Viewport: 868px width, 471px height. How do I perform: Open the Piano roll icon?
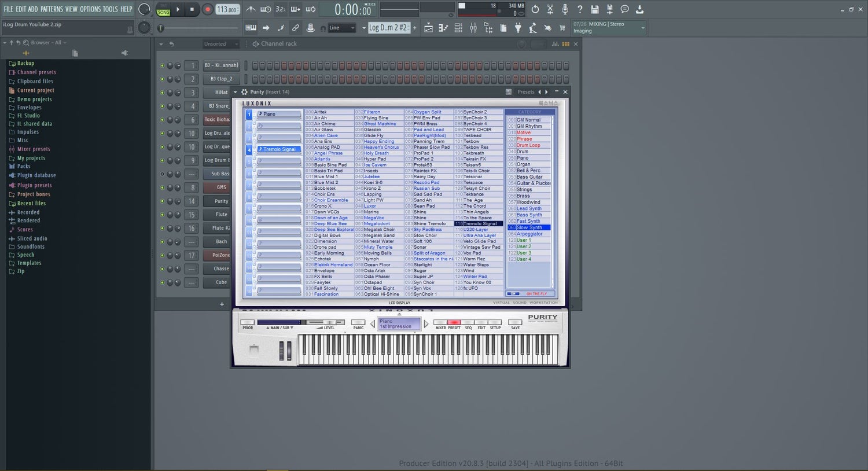(443, 27)
